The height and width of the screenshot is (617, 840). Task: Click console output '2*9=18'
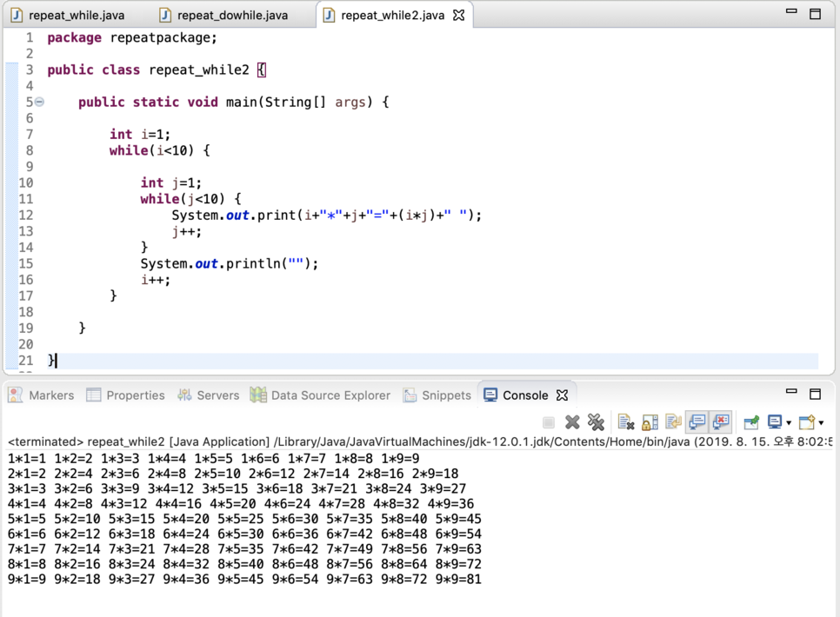[x=435, y=474]
